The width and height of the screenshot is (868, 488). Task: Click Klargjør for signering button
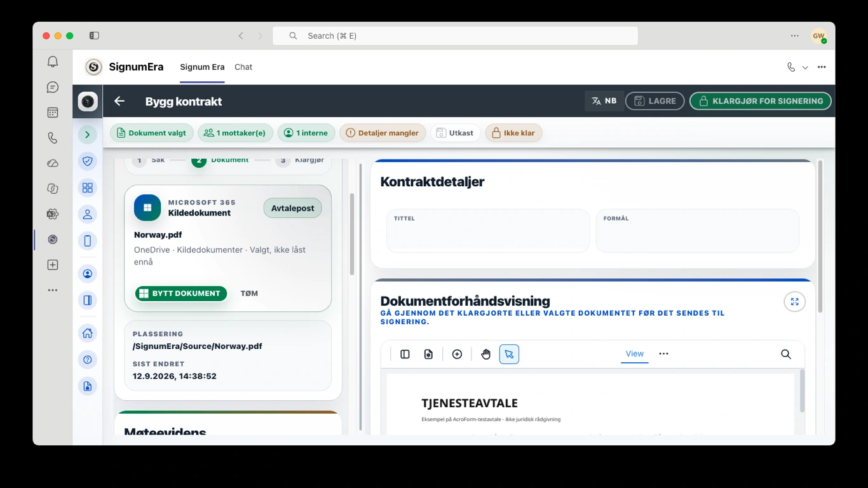(761, 101)
